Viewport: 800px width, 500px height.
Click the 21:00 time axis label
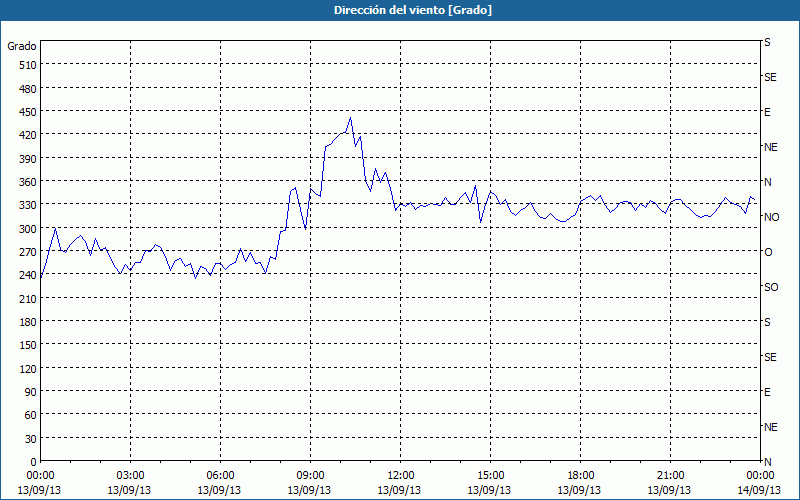pyautogui.click(x=670, y=476)
